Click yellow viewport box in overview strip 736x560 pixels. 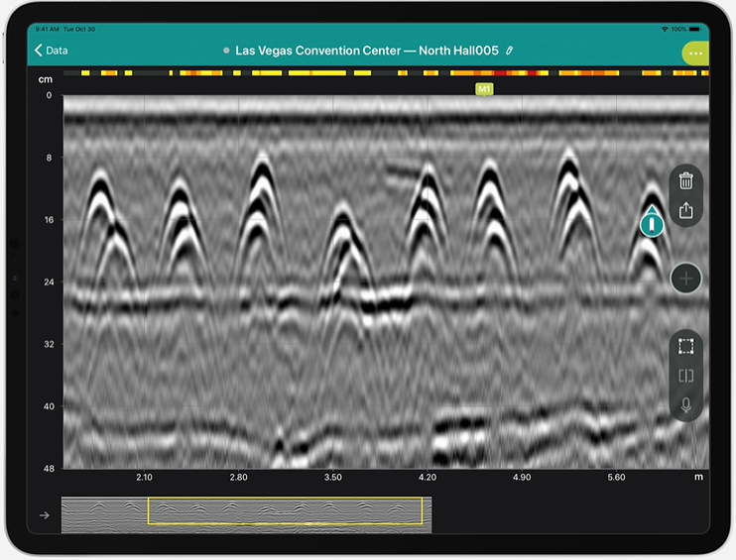[x=285, y=510]
